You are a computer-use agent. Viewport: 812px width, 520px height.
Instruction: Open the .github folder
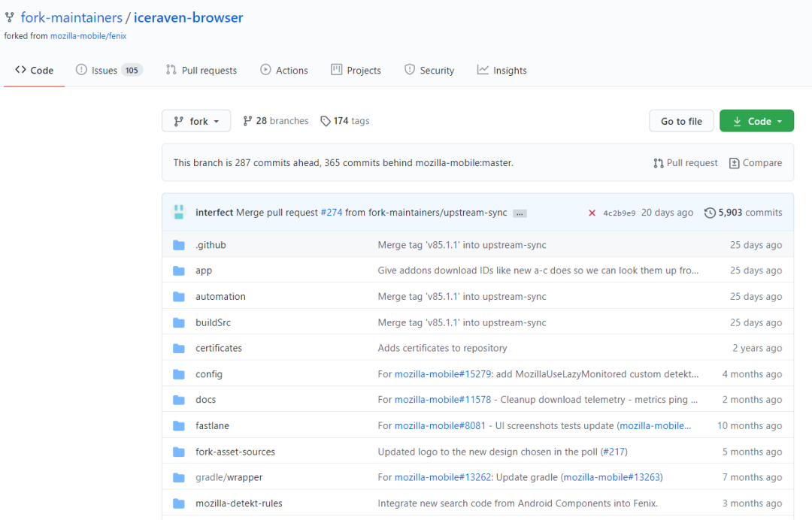(211, 245)
